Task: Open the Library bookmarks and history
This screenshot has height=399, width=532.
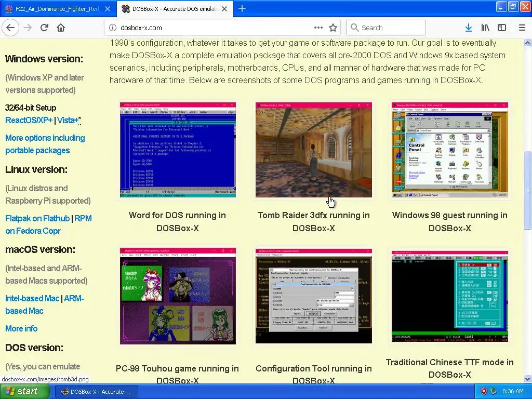Action: click(x=485, y=28)
